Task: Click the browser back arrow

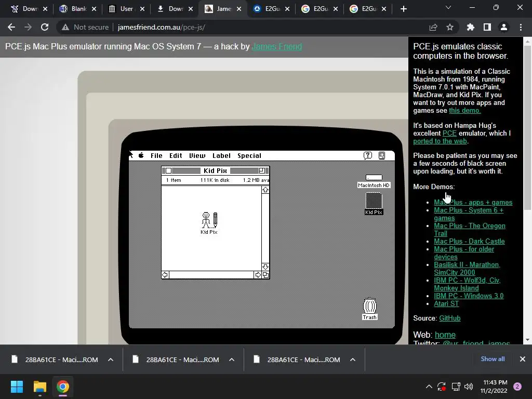Action: [x=11, y=27]
